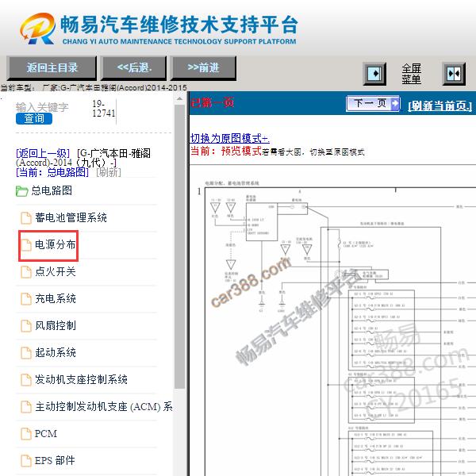Open the 全屏菜单 link
The image size is (476, 476).
coord(411,74)
